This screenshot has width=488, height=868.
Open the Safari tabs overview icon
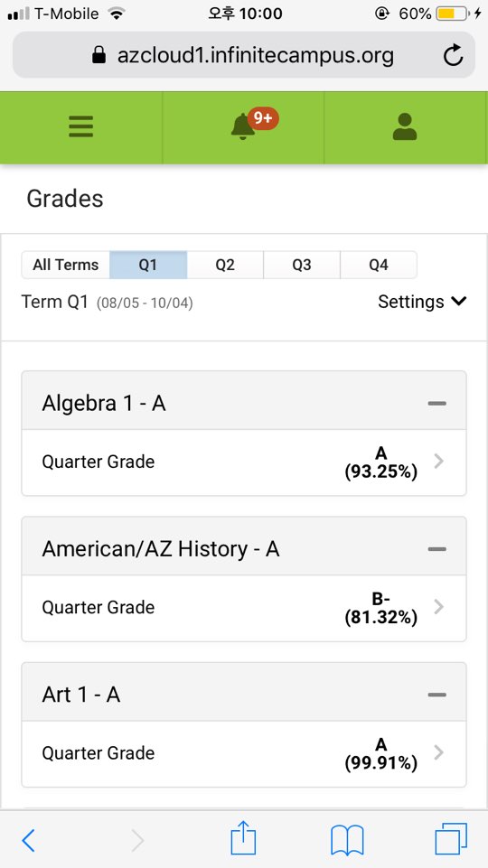tap(451, 839)
